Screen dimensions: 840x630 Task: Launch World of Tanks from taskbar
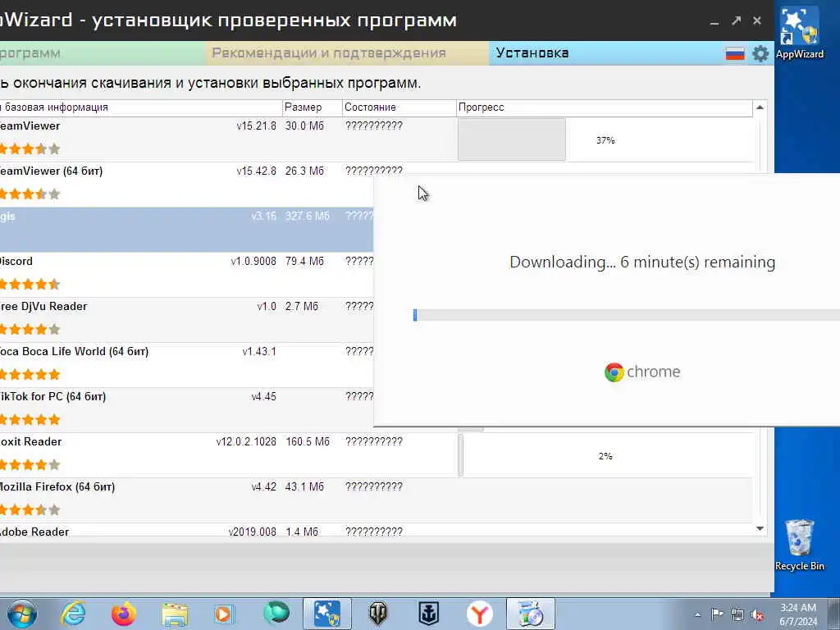pyautogui.click(x=377, y=614)
